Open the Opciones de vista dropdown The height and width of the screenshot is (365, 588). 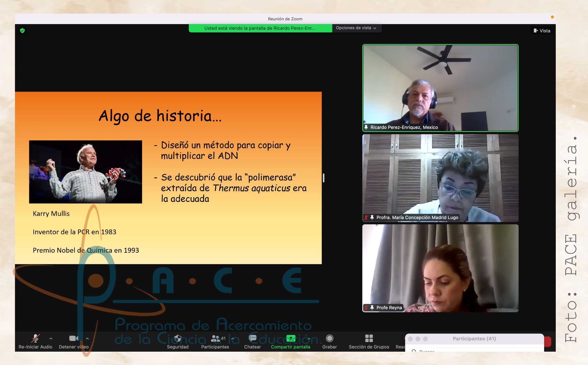356,28
